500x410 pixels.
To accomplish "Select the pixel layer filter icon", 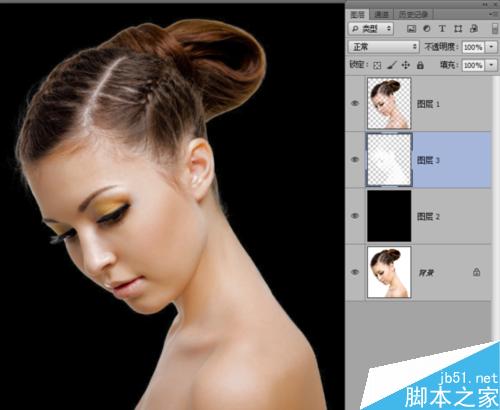I will click(x=412, y=29).
